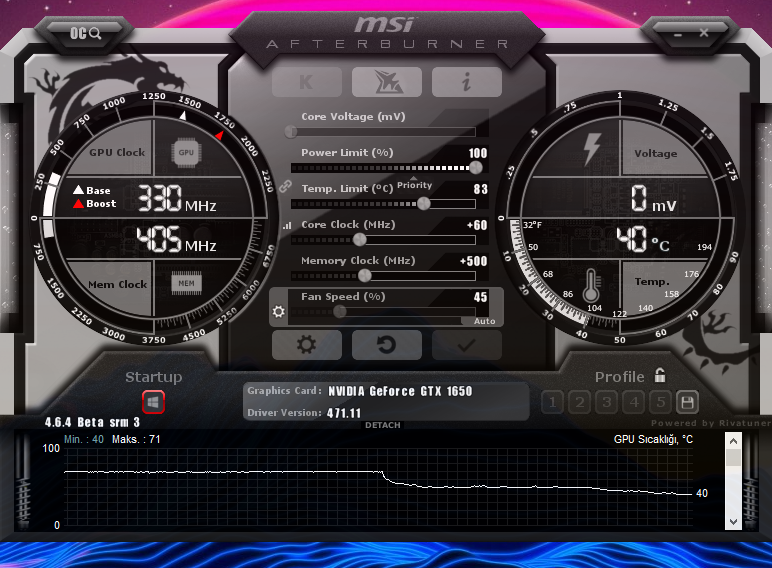This screenshot has width=772, height=568.
Task: Reset settings with the circular arrow button
Action: click(x=387, y=345)
